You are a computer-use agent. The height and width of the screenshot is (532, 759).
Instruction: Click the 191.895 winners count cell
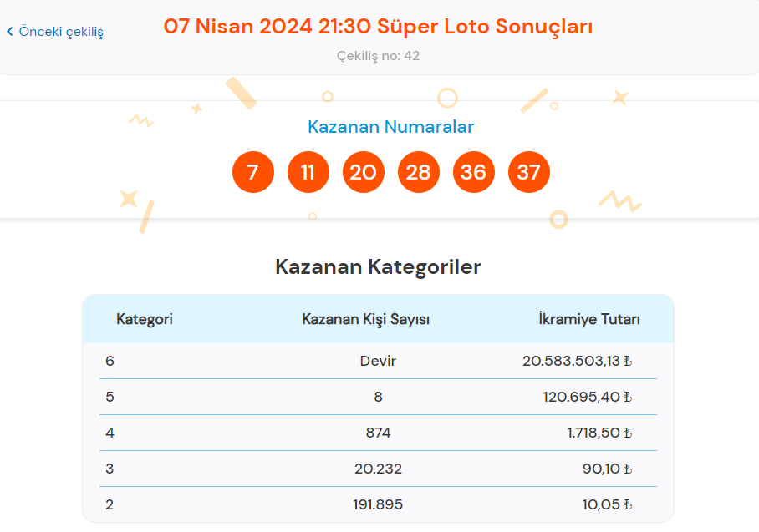pyautogui.click(x=378, y=504)
